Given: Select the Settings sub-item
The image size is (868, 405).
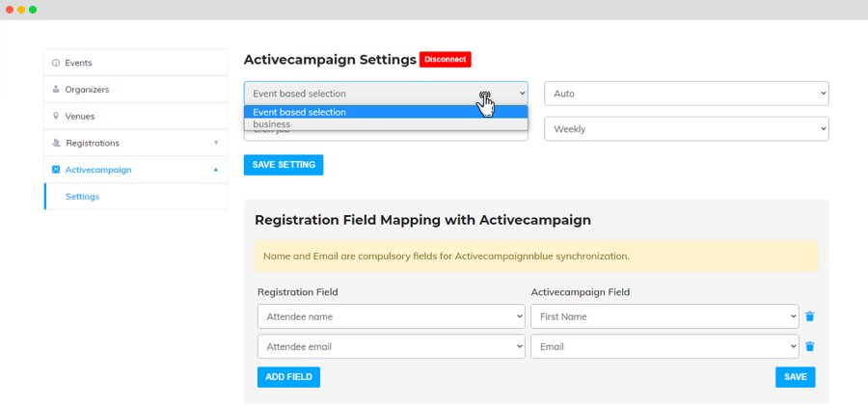Looking at the screenshot, I should point(136,197).
